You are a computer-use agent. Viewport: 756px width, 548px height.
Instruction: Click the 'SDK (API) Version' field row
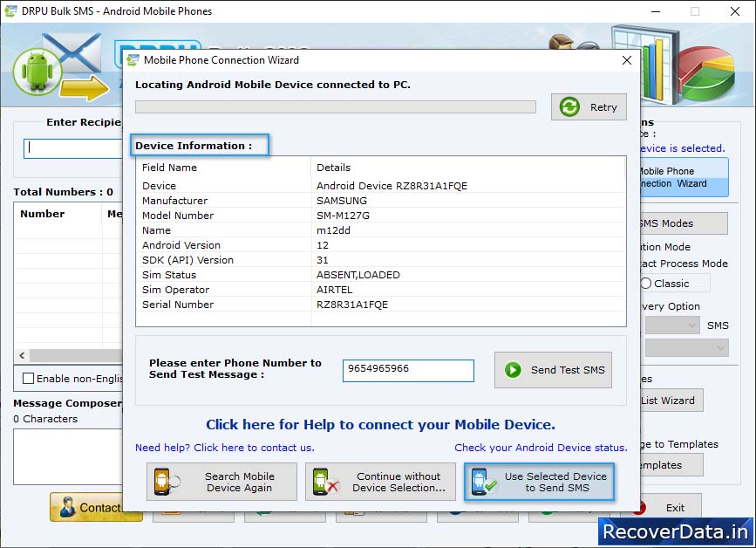(381, 260)
